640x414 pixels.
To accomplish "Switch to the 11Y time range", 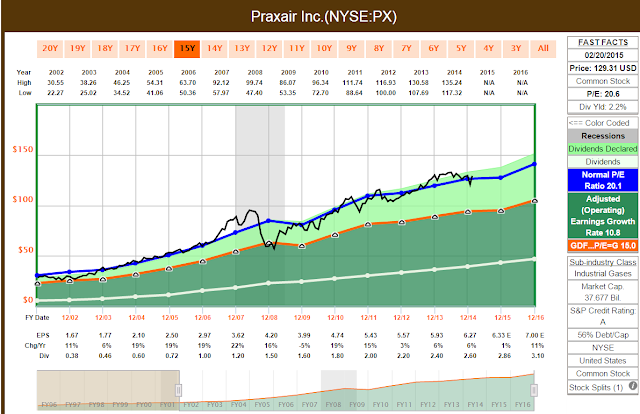I will pos(297,49).
